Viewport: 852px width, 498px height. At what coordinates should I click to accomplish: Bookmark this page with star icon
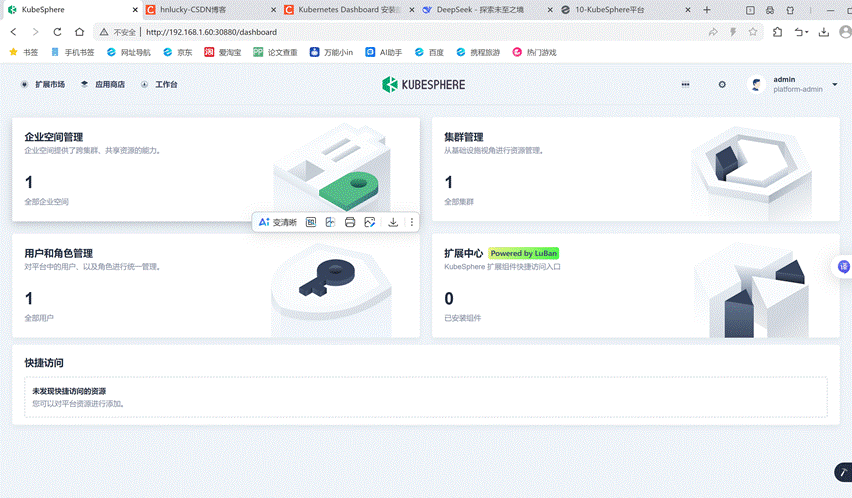(753, 32)
